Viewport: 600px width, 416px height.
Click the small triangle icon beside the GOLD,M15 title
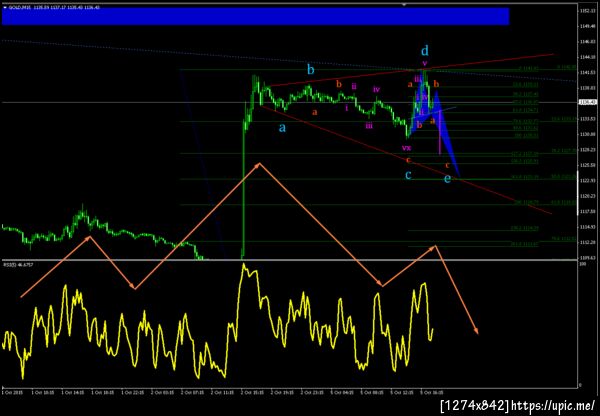tap(5, 7)
